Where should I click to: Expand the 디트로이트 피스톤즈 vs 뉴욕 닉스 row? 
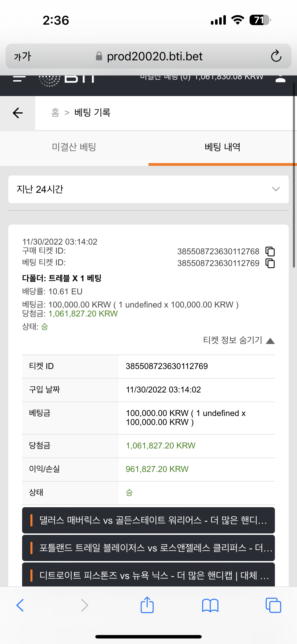click(148, 574)
